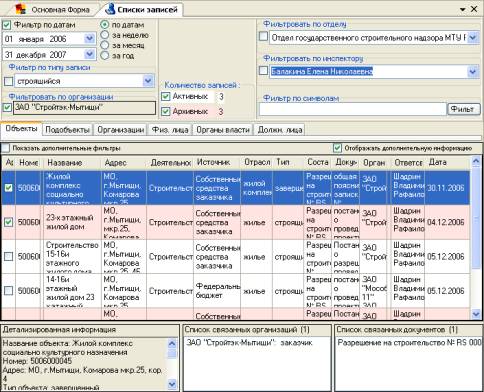Screen dimensions: 484x392
Task: Sort table by Дата column header
Action: (448, 163)
